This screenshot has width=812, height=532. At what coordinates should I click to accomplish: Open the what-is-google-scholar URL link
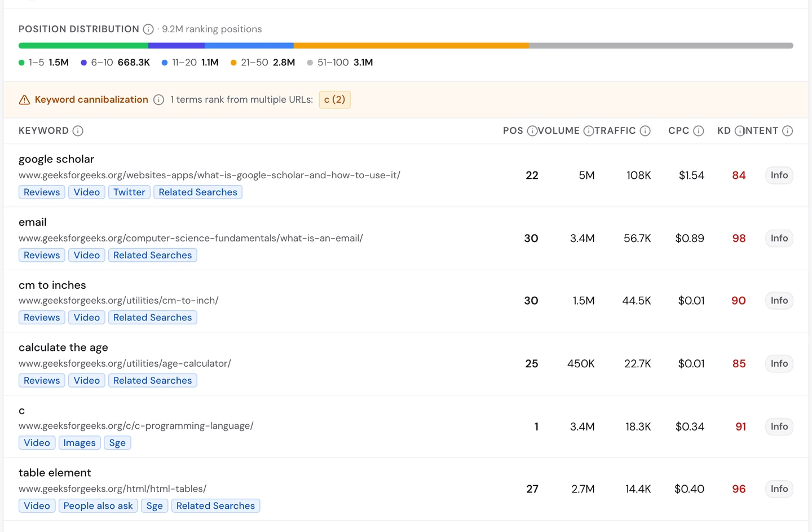(209, 175)
